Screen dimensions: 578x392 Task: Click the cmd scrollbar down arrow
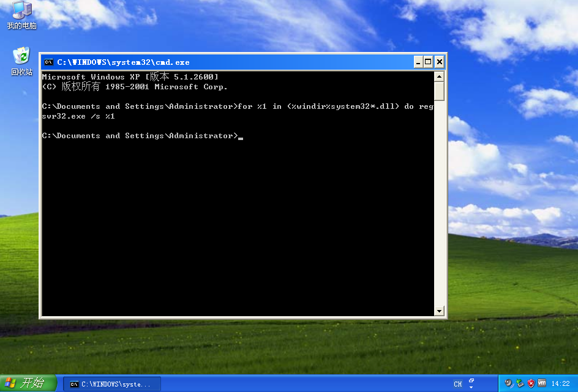[439, 311]
